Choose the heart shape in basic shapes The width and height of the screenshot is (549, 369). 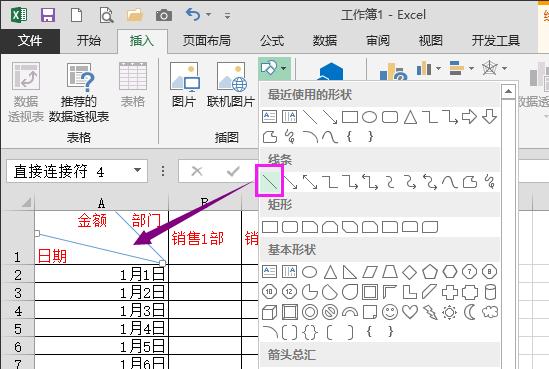pyautogui.click(x=410, y=312)
